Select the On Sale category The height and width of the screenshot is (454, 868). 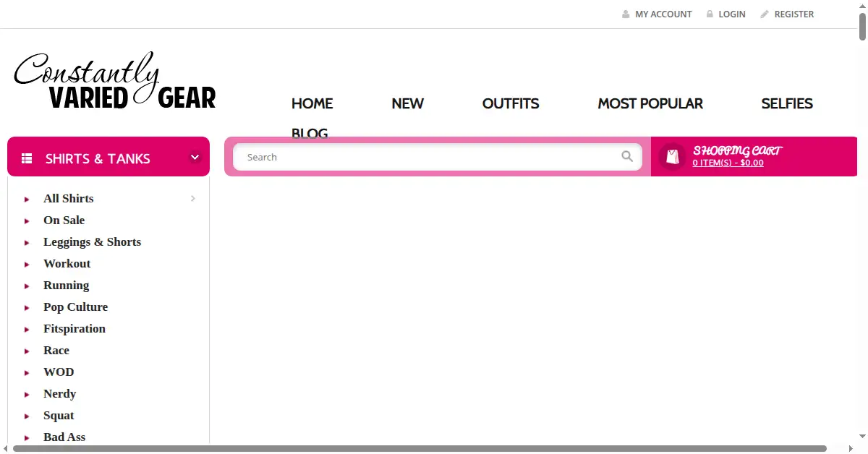pos(64,220)
